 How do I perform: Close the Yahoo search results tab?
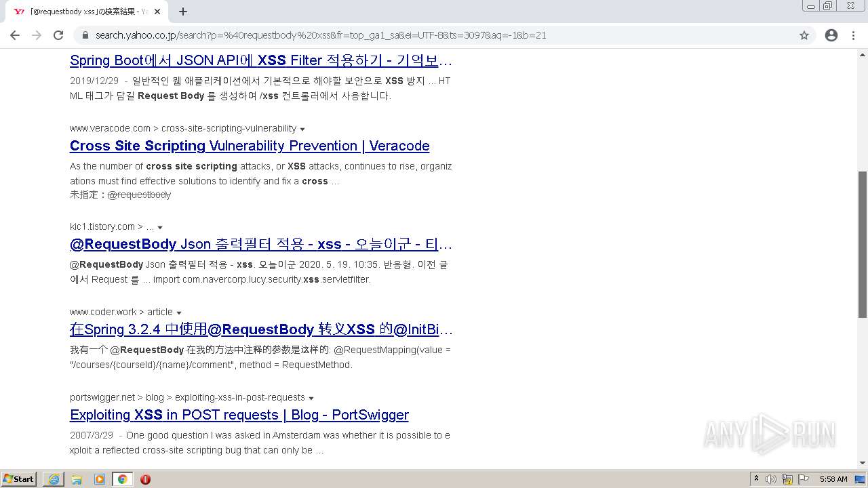coord(158,12)
